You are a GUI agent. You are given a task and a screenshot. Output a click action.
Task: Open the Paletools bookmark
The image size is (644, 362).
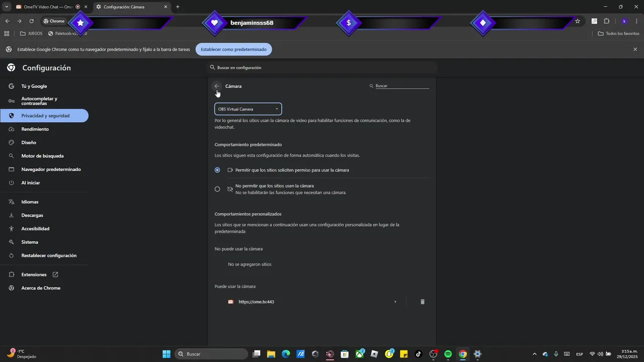point(67,34)
